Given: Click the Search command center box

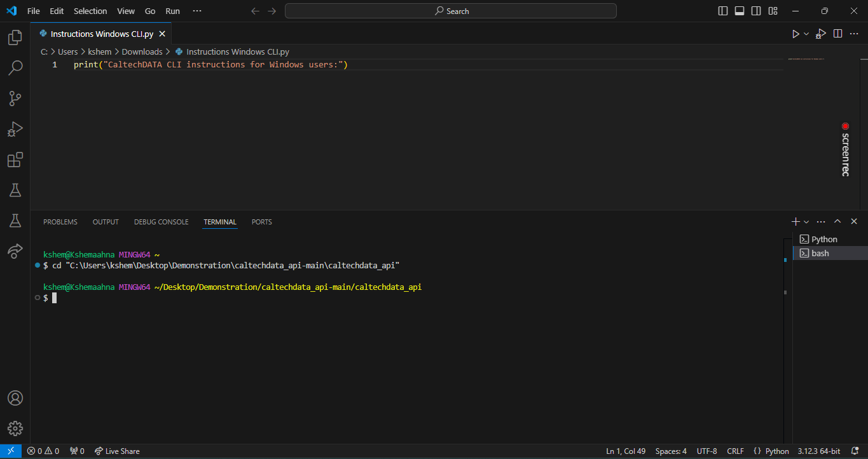Looking at the screenshot, I should tap(451, 11).
